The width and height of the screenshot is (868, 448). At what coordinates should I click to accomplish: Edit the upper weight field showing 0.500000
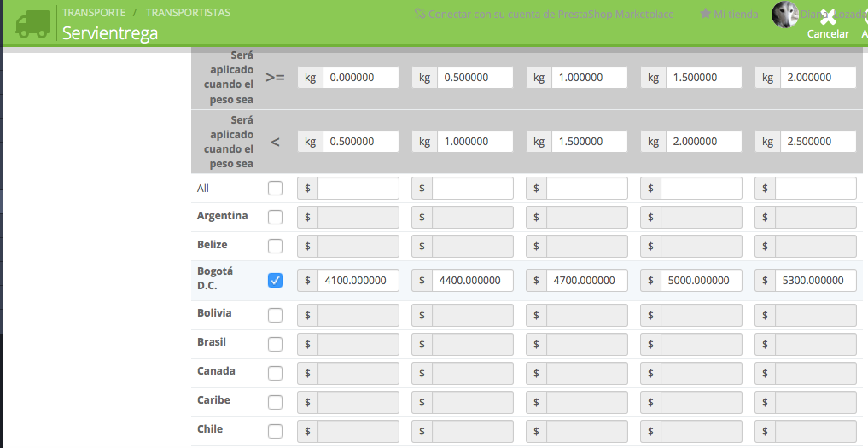[x=361, y=141]
